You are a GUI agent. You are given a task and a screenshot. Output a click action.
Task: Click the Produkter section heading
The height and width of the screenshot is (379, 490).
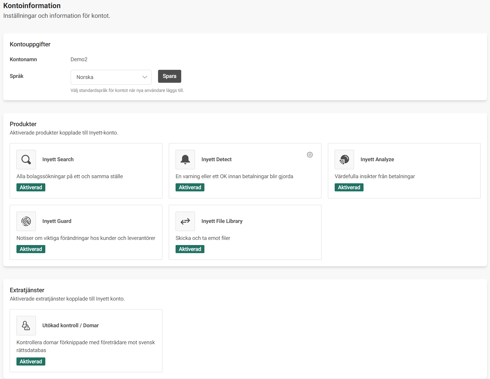(23, 124)
